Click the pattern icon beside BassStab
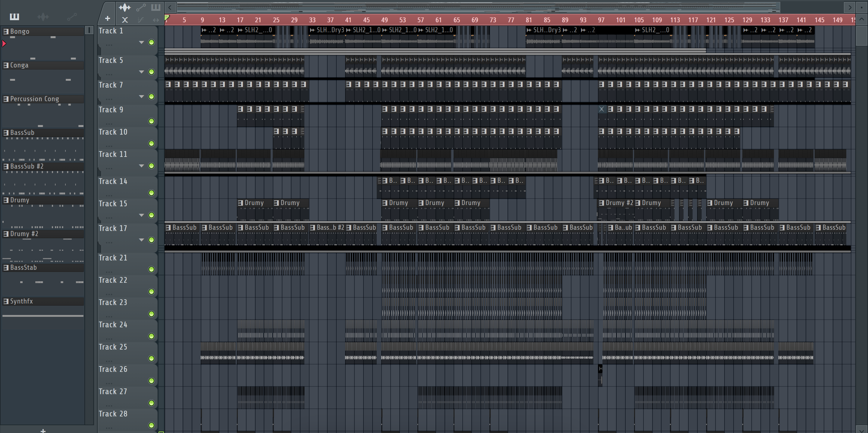Screen dimensions: 868x433 pos(6,267)
